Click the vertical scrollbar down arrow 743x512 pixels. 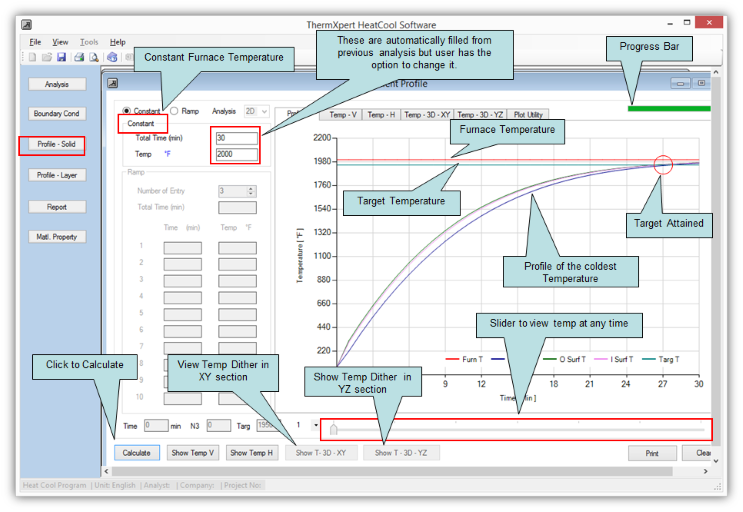[716, 460]
